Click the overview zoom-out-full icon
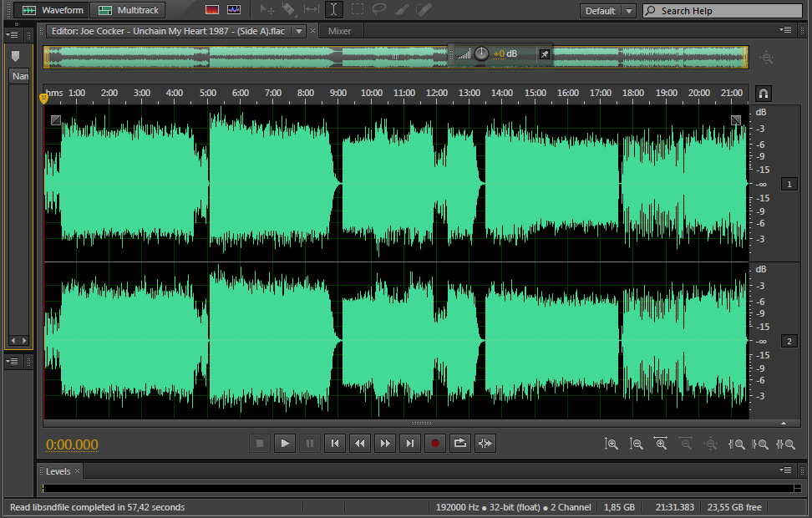 [x=766, y=58]
